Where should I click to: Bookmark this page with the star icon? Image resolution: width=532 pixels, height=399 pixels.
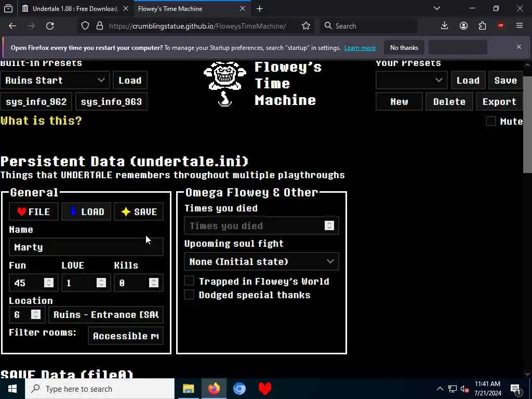[305, 26]
